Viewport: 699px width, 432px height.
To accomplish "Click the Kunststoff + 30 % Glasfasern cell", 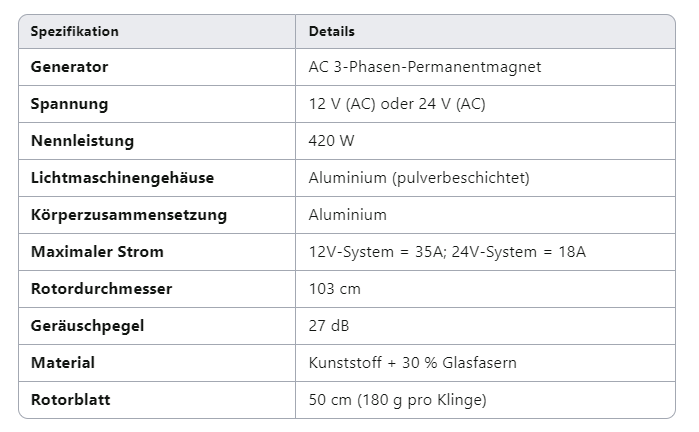I will 413,363.
